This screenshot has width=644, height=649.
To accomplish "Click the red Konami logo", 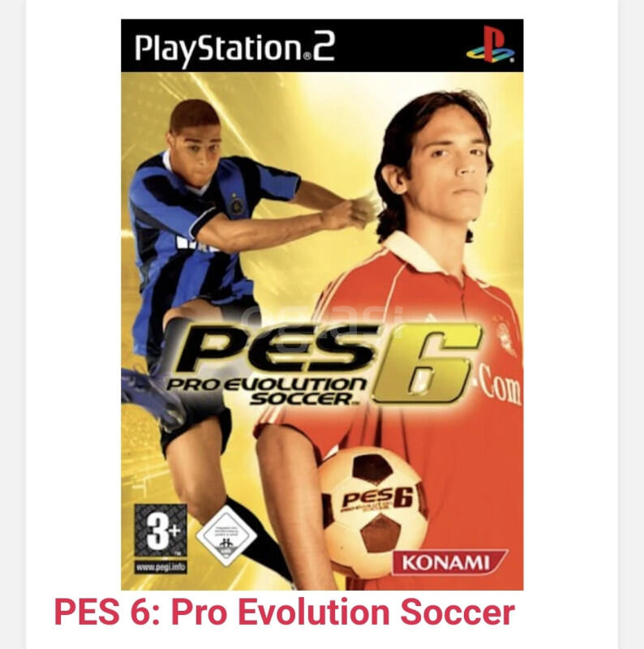I will coord(450,562).
